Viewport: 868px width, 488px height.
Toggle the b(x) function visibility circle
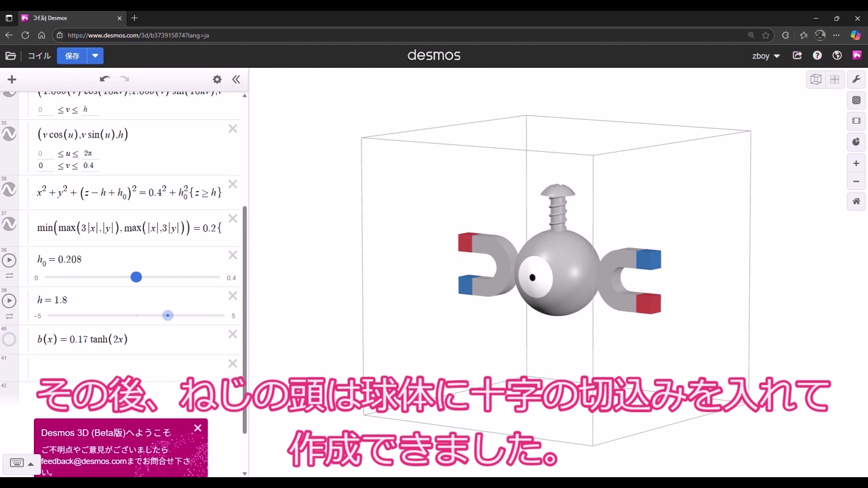point(9,340)
